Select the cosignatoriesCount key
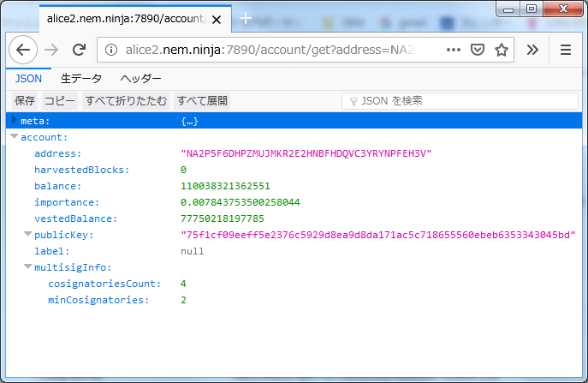This screenshot has width=588, height=383. 104,284
